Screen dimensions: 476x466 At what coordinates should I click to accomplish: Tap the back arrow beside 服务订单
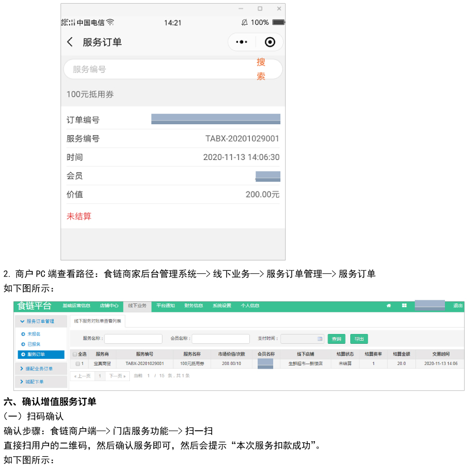click(x=70, y=42)
